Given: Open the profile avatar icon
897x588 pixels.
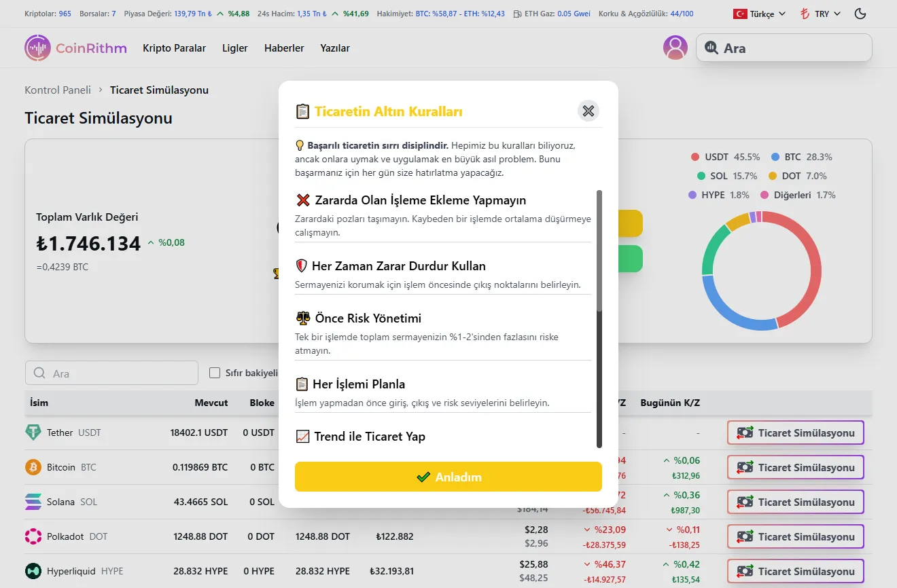Looking at the screenshot, I should [x=675, y=48].
